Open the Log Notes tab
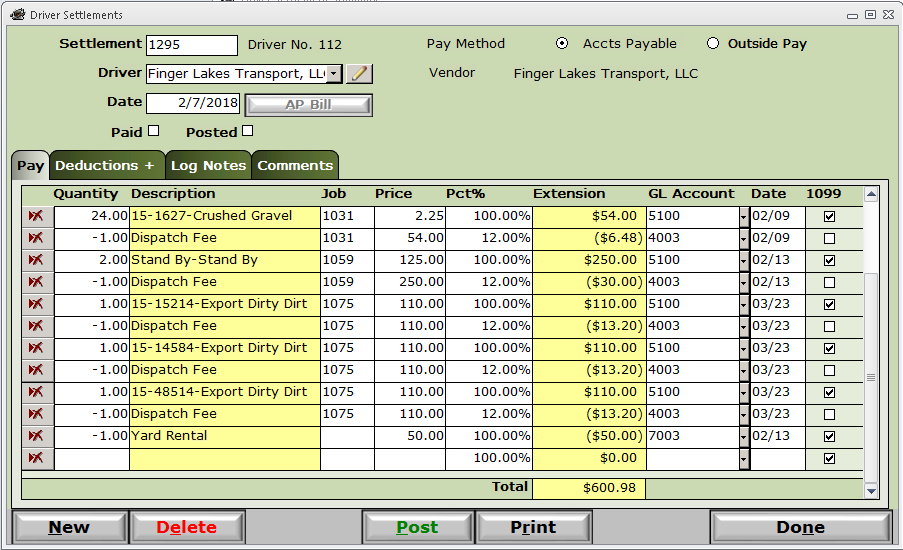903x550 pixels. (208, 165)
